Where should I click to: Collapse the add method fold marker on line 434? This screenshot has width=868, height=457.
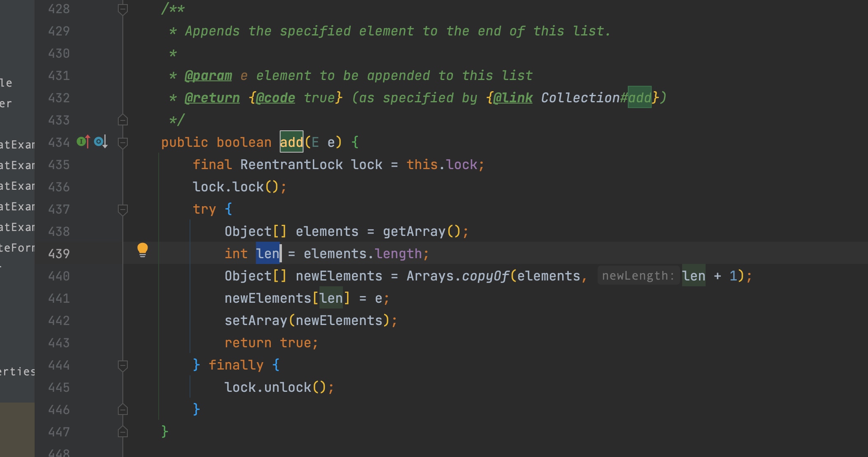click(x=123, y=143)
